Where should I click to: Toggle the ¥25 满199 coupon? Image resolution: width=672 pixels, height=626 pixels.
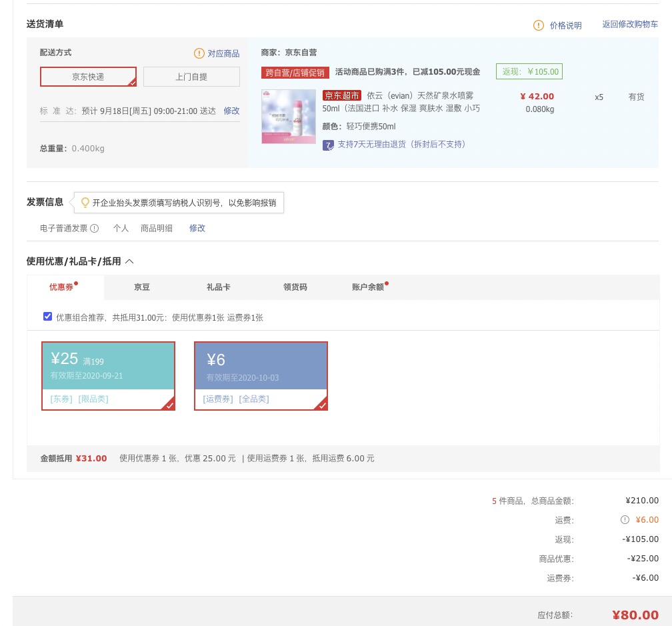[x=109, y=376]
